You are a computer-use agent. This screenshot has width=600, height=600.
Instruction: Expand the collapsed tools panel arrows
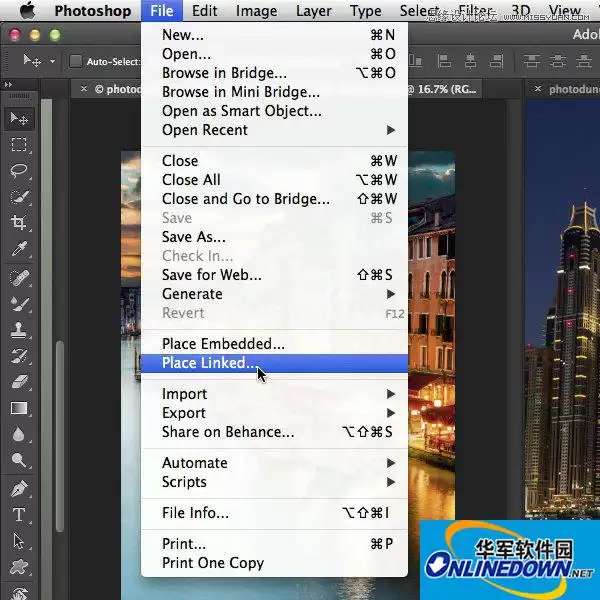click(x=8, y=85)
